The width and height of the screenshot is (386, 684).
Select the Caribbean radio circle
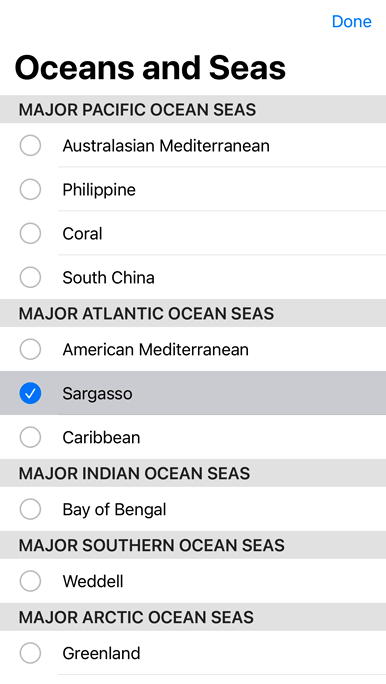pos(31,437)
